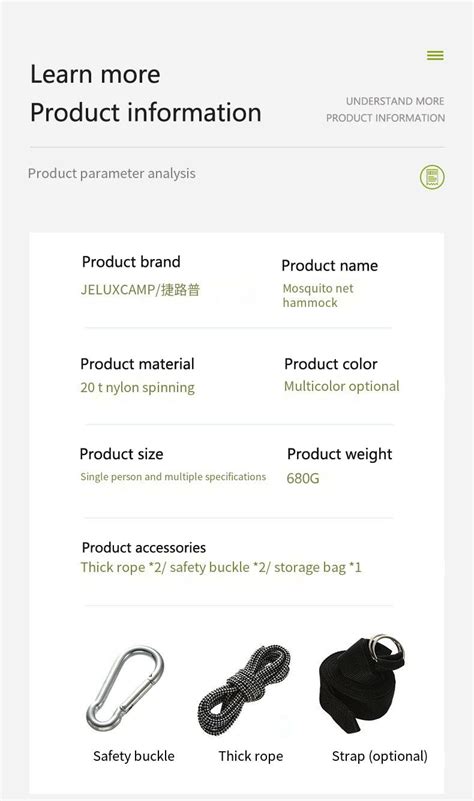
Task: Open the green hamburger menu icon
Action: coord(435,55)
